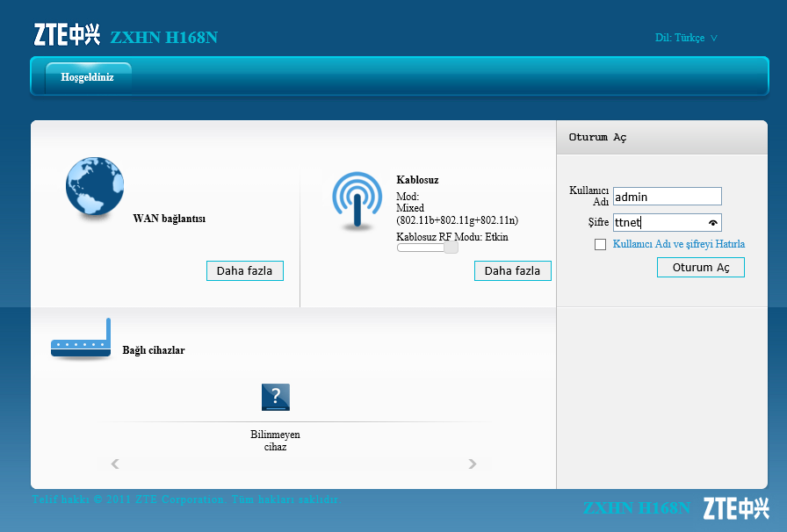Screen dimensions: 787x532
Task: Click Daha fazla under WAN bağlantısı
Action: pyautogui.click(x=245, y=271)
